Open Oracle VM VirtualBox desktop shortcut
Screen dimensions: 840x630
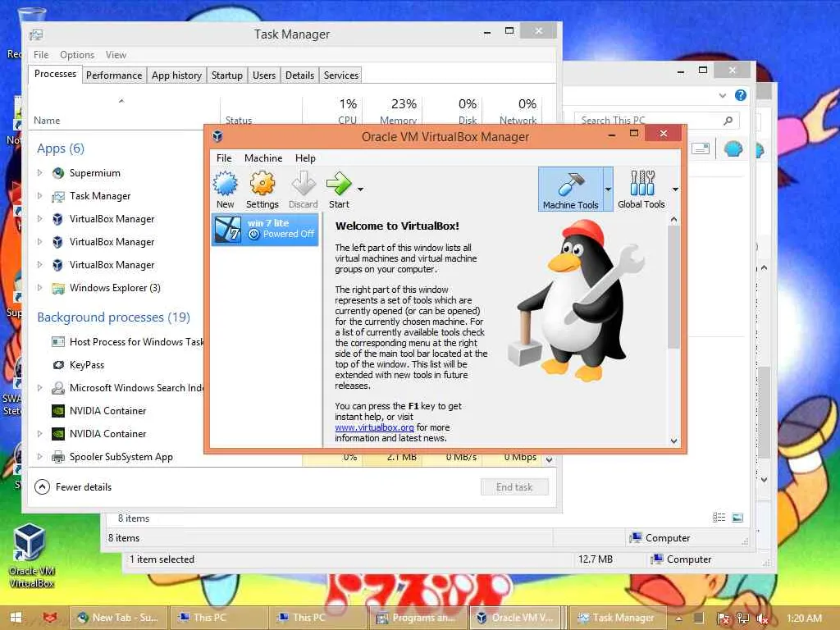[31, 555]
